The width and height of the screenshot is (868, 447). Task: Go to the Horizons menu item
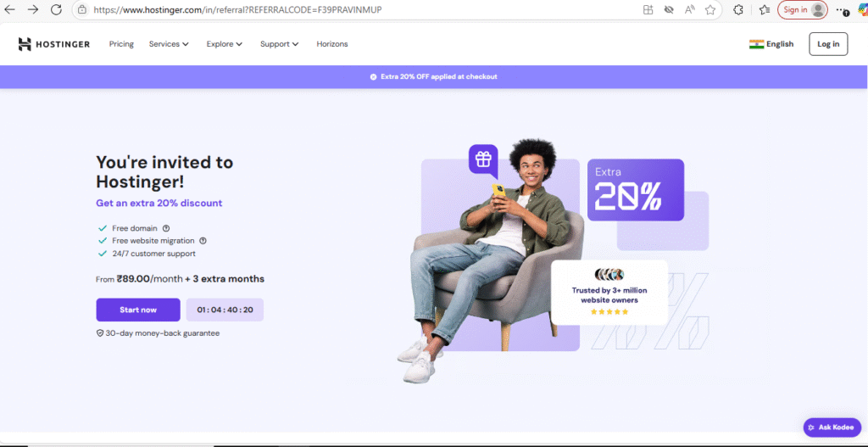pyautogui.click(x=332, y=44)
